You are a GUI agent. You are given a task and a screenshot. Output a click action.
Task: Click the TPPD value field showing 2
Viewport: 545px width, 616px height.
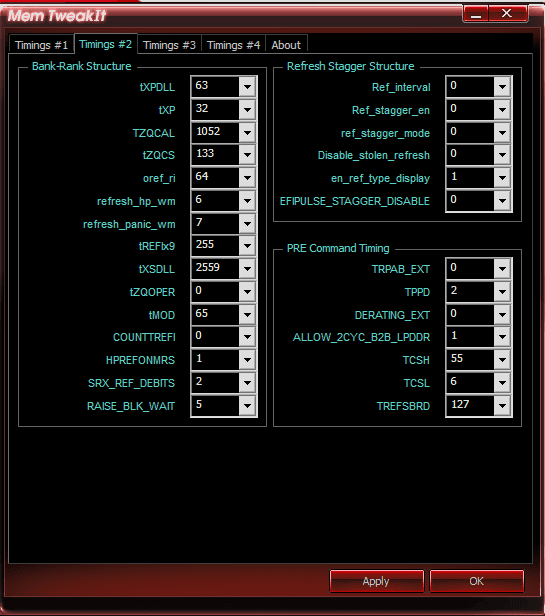(x=470, y=292)
